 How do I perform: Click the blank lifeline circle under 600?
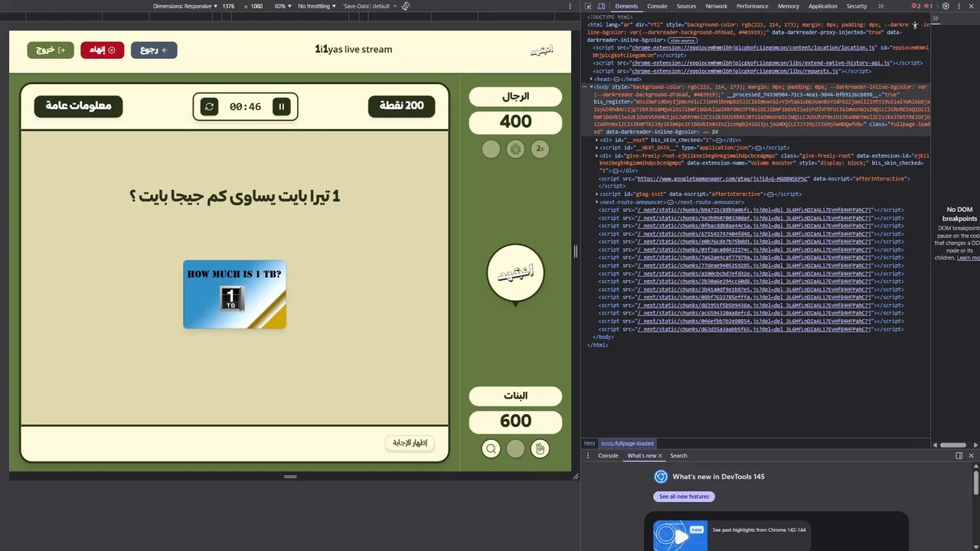click(515, 448)
